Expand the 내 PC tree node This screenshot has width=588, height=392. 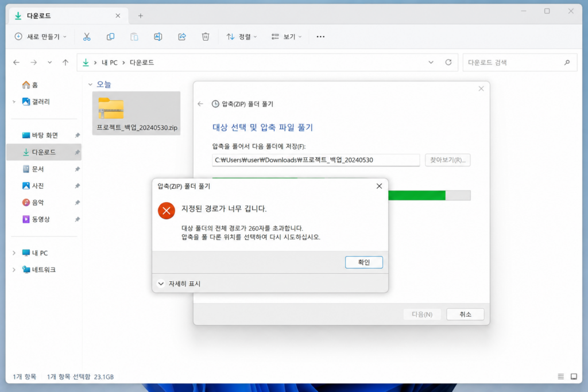click(x=14, y=253)
